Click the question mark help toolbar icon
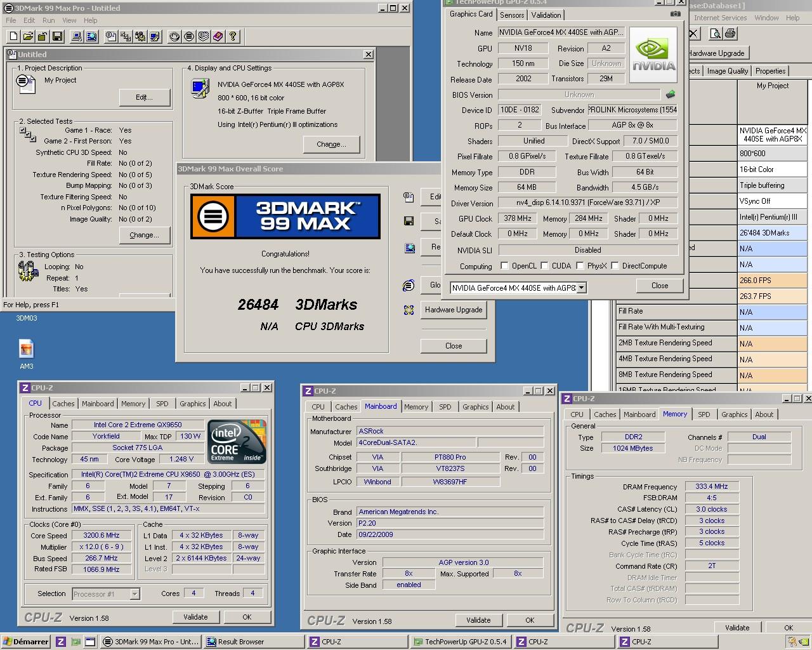The image size is (812, 650). click(233, 37)
